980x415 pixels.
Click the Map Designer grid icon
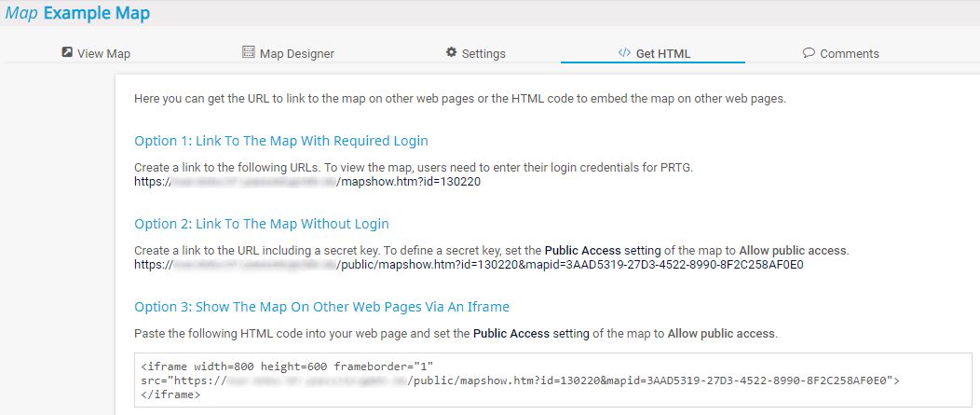pos(248,52)
